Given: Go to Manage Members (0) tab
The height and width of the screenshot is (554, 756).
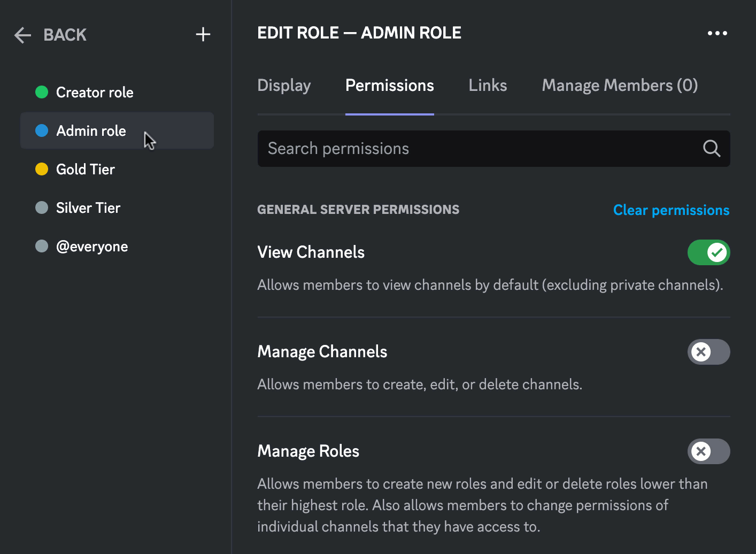Looking at the screenshot, I should (x=620, y=86).
